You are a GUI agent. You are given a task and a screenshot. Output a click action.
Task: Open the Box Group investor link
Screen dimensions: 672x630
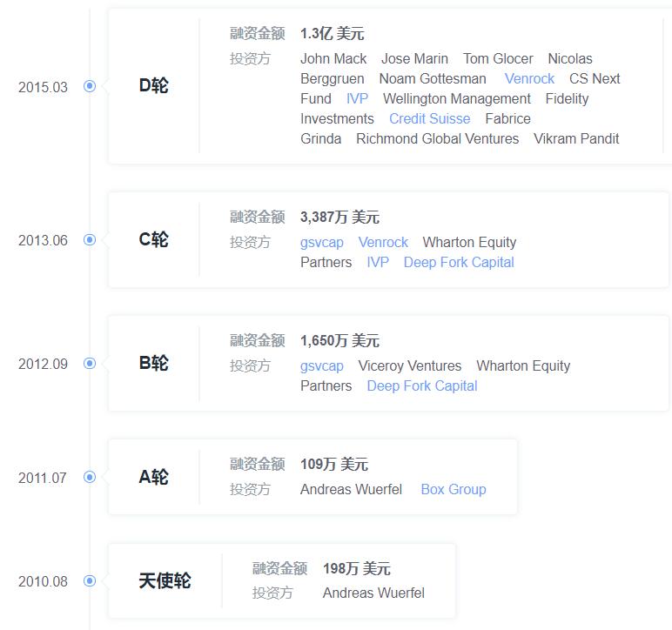pos(454,489)
